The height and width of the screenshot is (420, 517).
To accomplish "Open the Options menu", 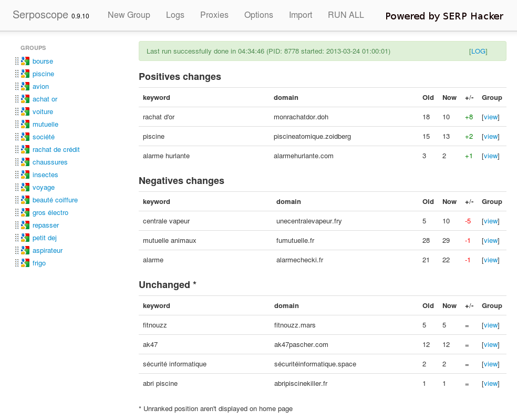I will point(258,15).
